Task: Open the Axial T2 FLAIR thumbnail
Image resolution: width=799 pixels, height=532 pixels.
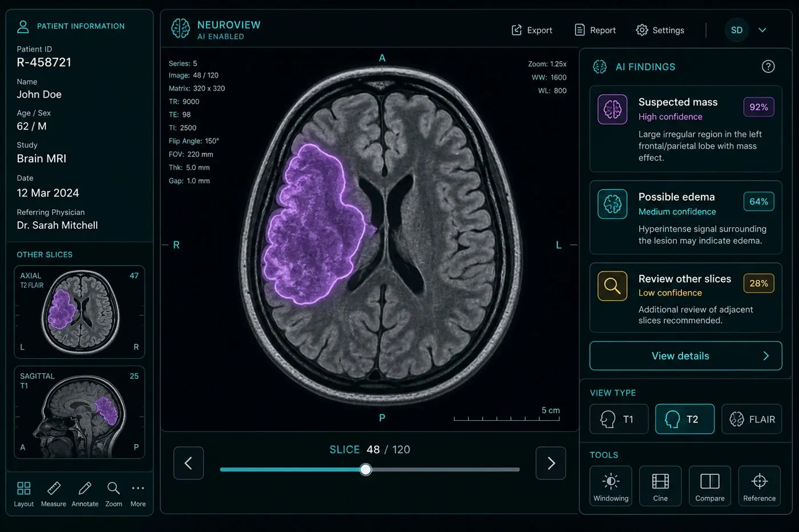Action: click(x=79, y=312)
